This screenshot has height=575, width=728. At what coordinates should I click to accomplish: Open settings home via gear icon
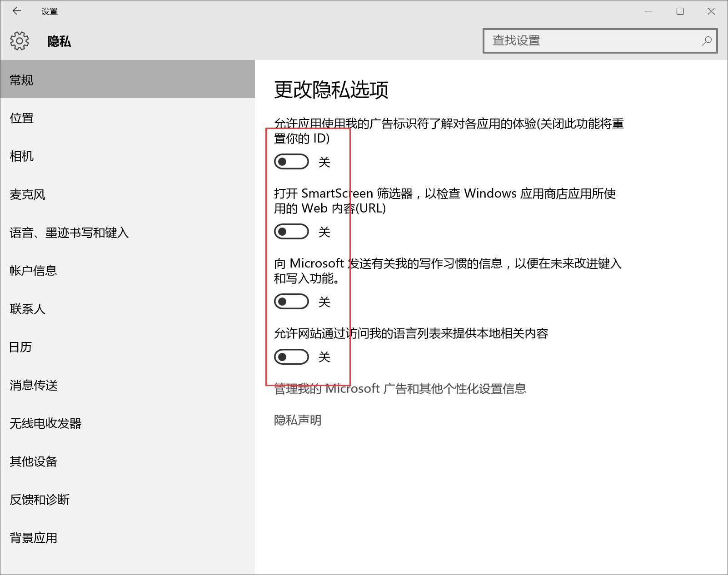20,41
